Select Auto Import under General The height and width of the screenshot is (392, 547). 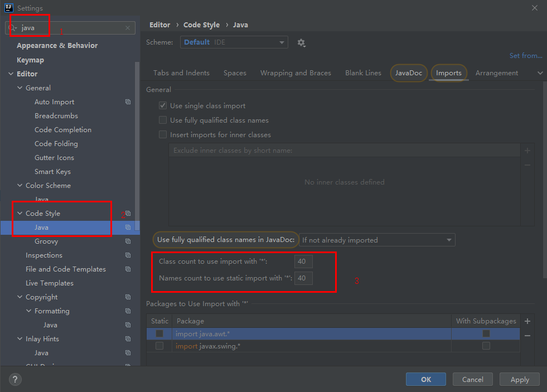point(55,102)
